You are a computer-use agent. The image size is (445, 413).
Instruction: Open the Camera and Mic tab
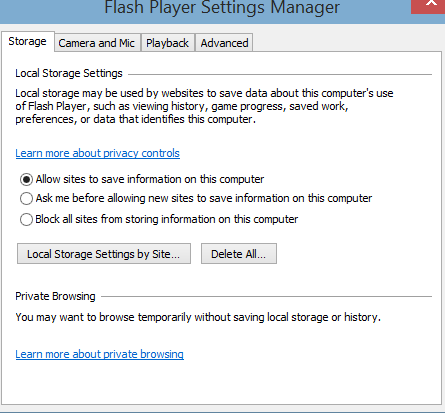(x=97, y=43)
